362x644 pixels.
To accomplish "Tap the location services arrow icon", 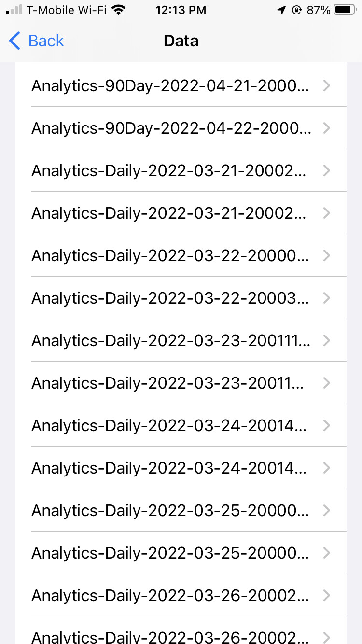I will pos(281,10).
